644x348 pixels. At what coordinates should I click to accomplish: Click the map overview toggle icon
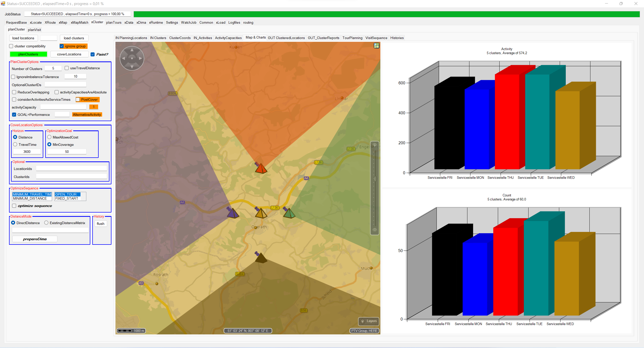click(x=376, y=46)
